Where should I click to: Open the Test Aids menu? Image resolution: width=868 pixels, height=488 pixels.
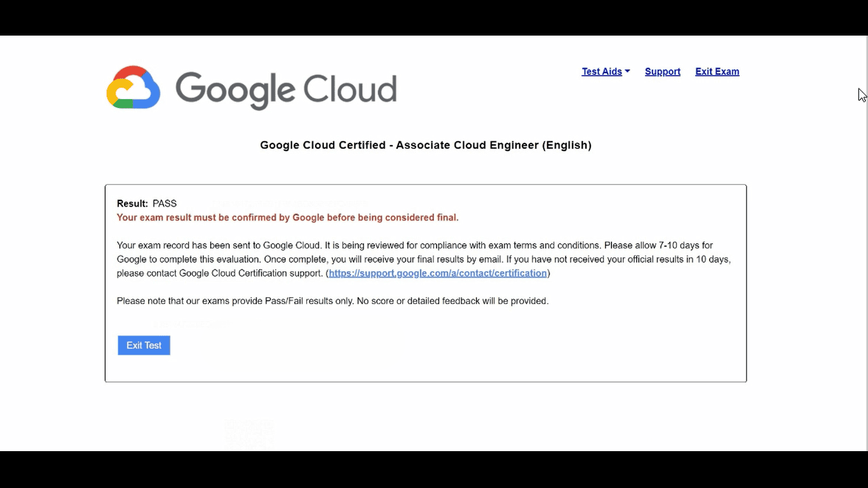pos(601,72)
